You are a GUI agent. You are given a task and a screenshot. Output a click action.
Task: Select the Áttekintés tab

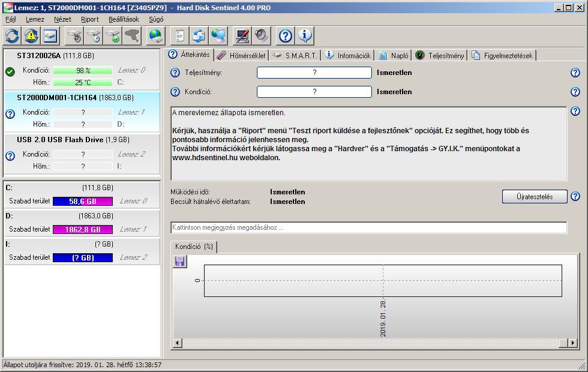point(190,55)
